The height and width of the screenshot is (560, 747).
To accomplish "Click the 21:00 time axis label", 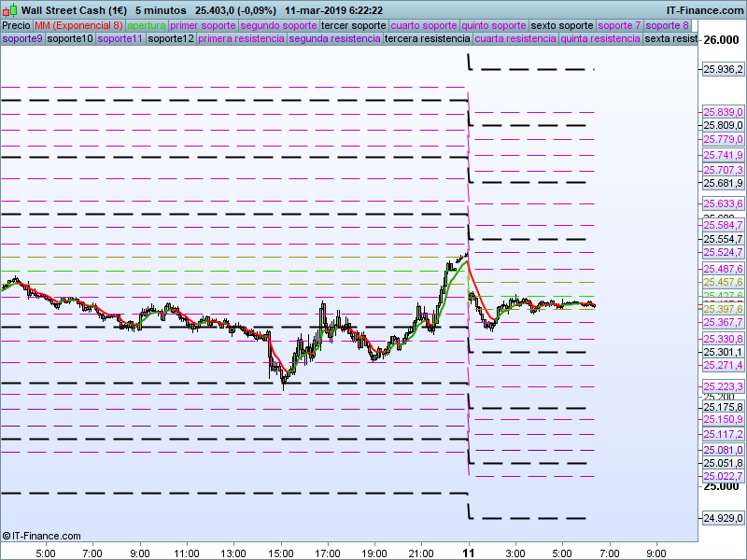I will pos(421,553).
